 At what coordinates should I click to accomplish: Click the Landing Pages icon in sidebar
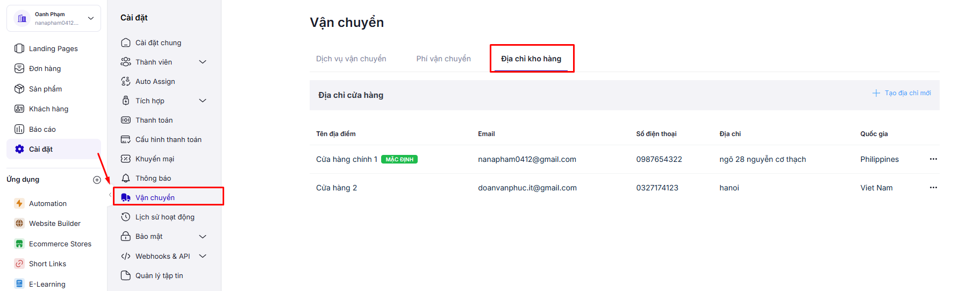point(19,48)
